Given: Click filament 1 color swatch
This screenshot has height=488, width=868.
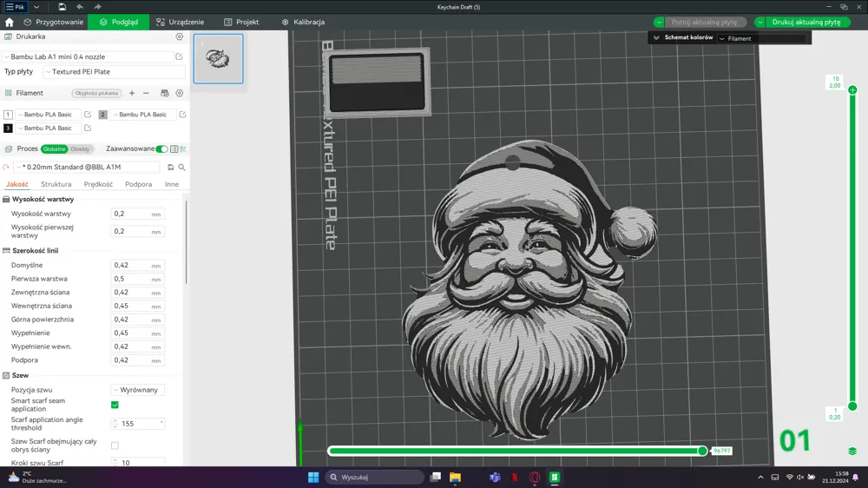Looking at the screenshot, I should 8,115.
